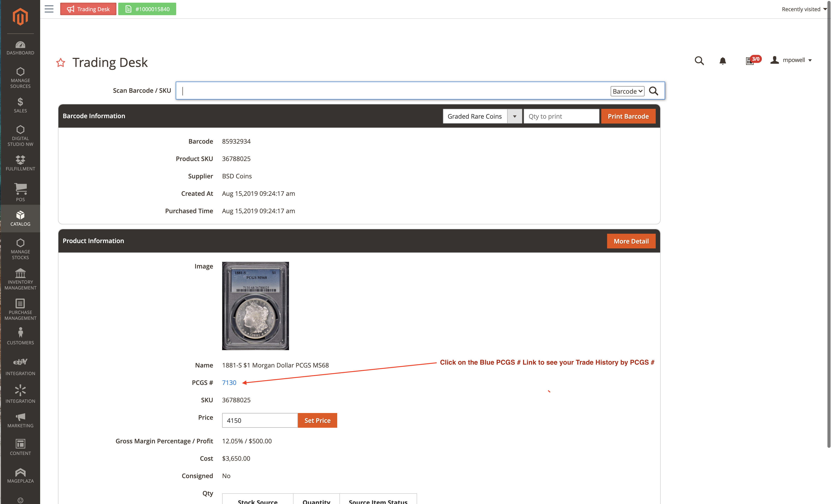Click the header search magnifier icon
Image resolution: width=831 pixels, height=504 pixels.
pos(699,61)
